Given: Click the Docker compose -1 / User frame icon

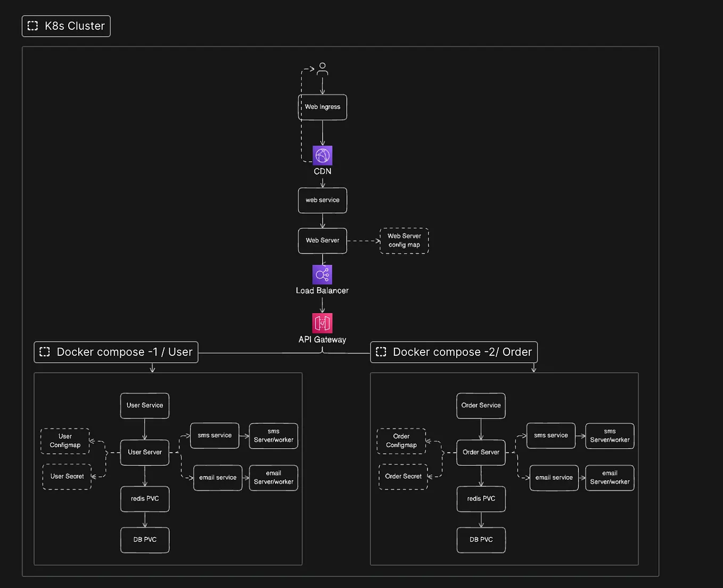Looking at the screenshot, I should coord(45,352).
